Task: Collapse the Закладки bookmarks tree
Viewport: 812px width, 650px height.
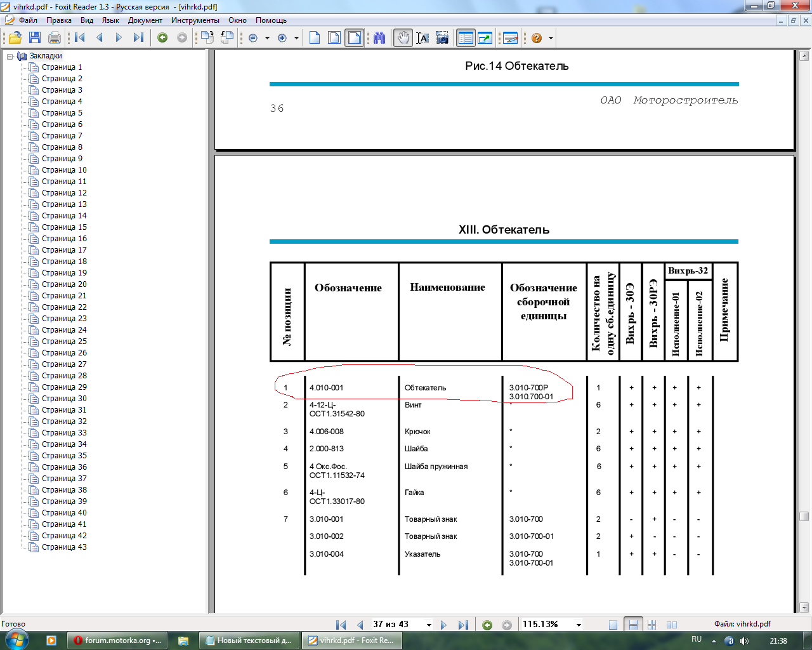Action: [x=10, y=56]
